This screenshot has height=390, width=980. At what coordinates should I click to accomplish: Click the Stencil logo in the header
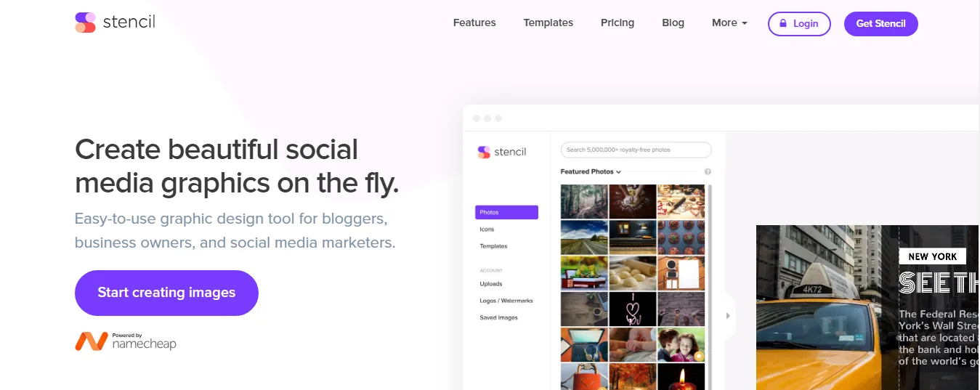coord(115,23)
